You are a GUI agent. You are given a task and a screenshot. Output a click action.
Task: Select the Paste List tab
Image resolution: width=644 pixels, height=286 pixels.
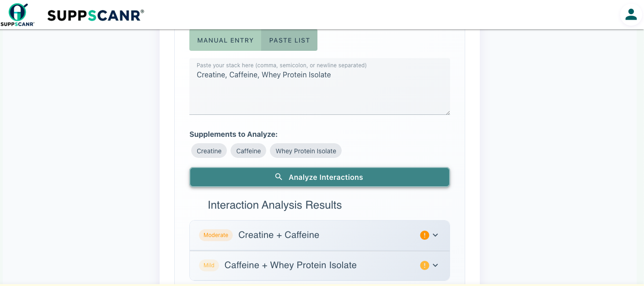tap(290, 40)
